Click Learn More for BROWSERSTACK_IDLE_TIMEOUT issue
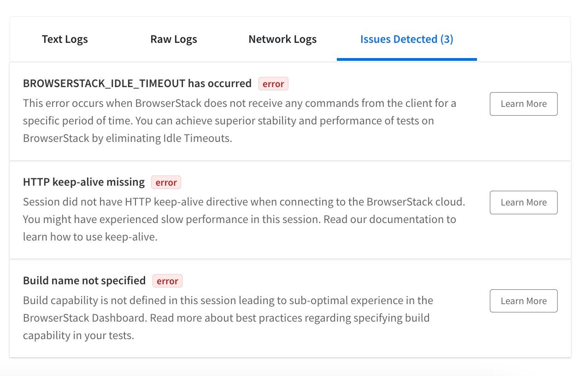 (523, 104)
